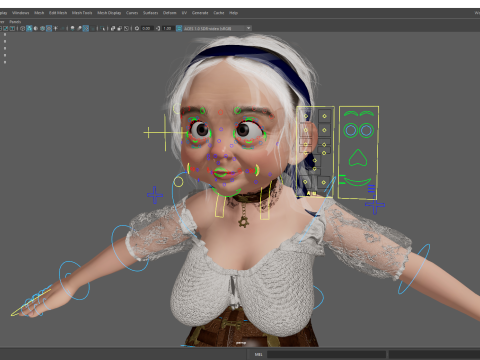Click the safe action gate icon
This screenshot has width=480, height=360.
(6, 28)
